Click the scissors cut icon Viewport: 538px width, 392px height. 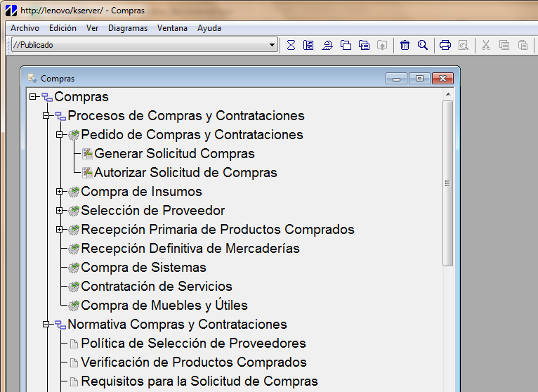[486, 45]
